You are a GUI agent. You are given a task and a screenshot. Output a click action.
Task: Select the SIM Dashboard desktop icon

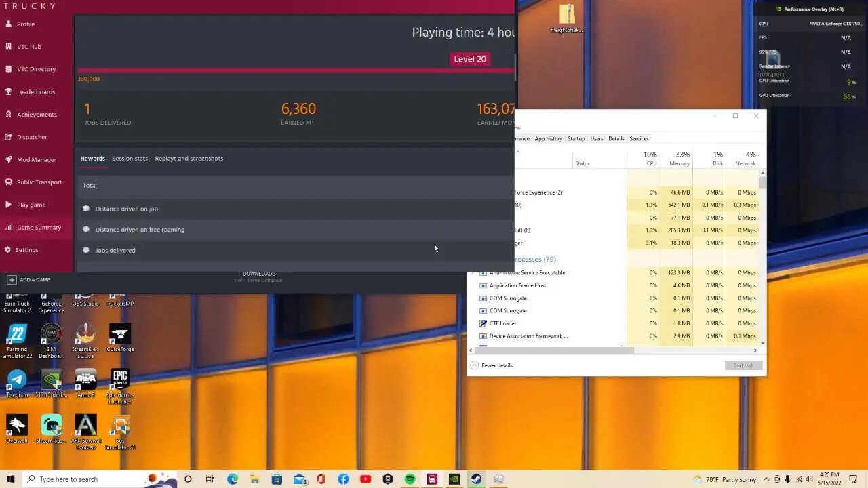(x=51, y=341)
